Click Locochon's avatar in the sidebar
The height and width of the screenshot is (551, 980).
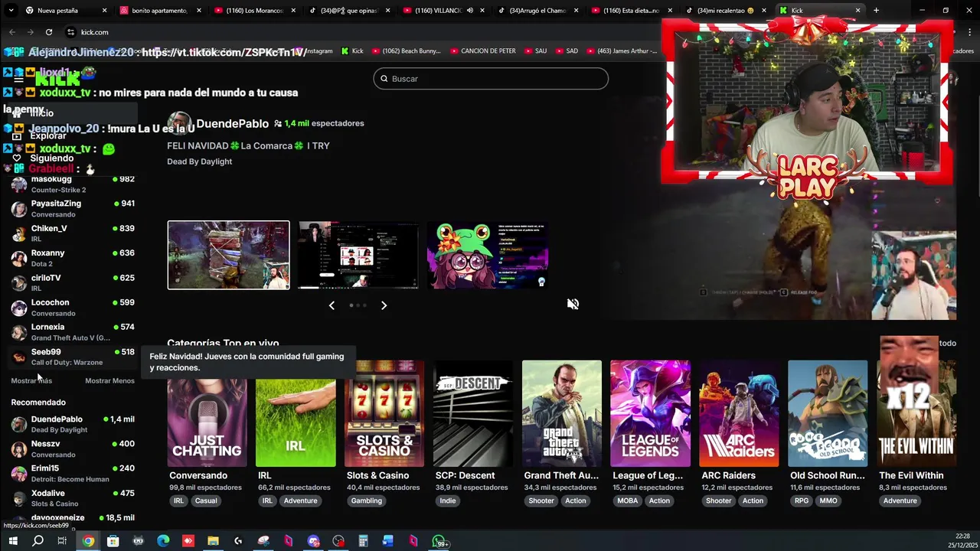pos(19,308)
